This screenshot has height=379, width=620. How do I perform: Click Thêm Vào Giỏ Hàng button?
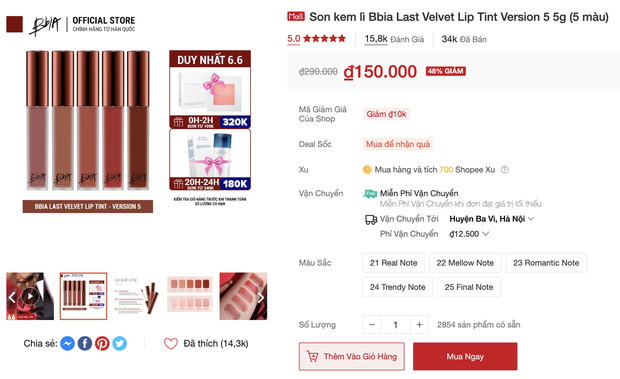(x=352, y=356)
